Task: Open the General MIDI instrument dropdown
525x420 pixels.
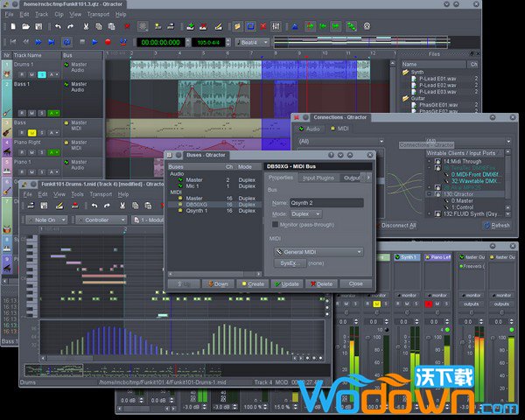Action: [x=318, y=252]
